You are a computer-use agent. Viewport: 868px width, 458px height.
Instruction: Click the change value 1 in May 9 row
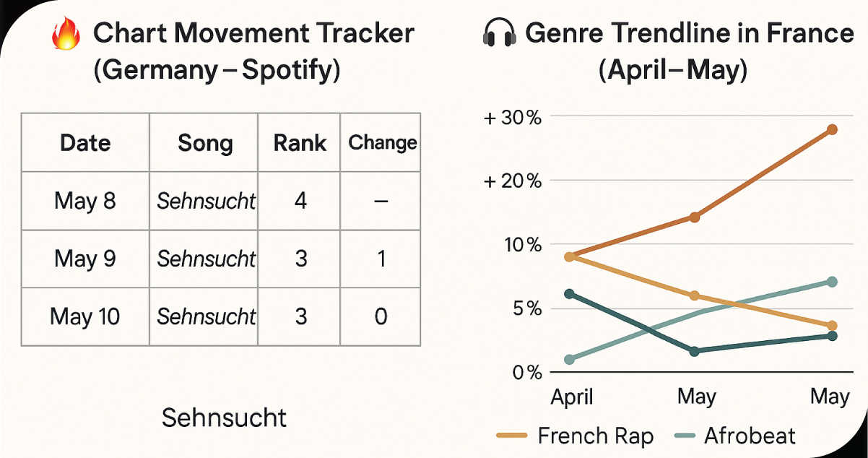[x=382, y=259]
